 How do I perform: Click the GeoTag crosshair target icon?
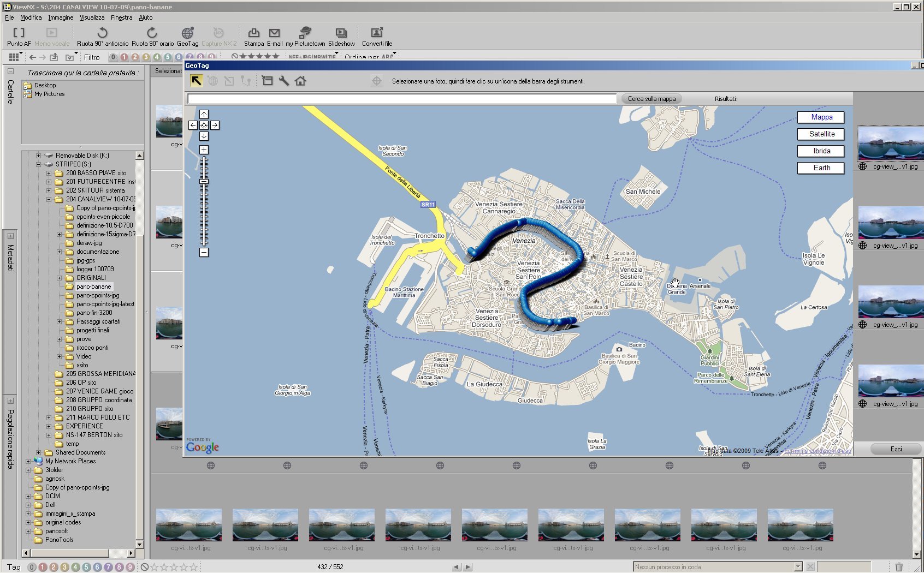click(377, 81)
